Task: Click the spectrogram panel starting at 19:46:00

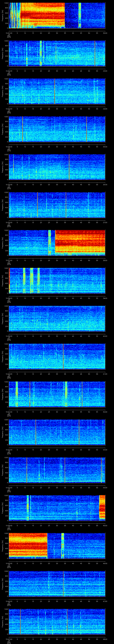Action: 57,584
